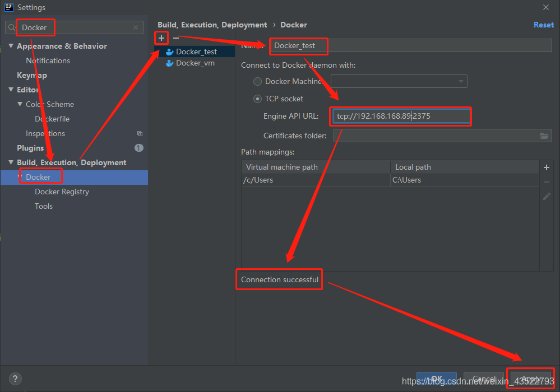
Task: Click Build, Execution, Deployment breadcrumb
Action: tap(212, 25)
